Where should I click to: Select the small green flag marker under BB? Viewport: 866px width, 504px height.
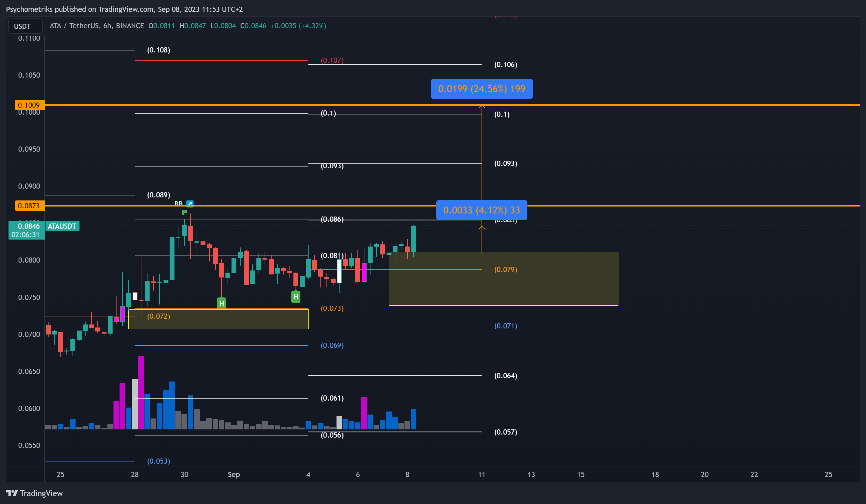coord(184,212)
